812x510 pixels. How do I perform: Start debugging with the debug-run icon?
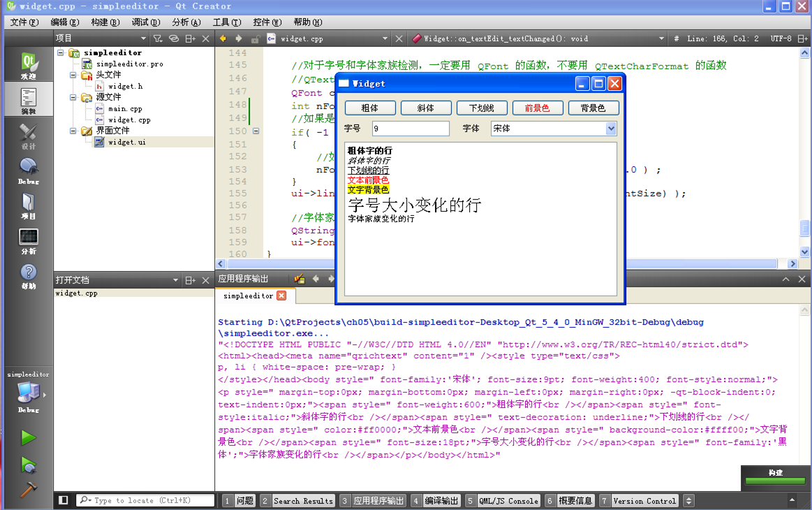[28, 463]
